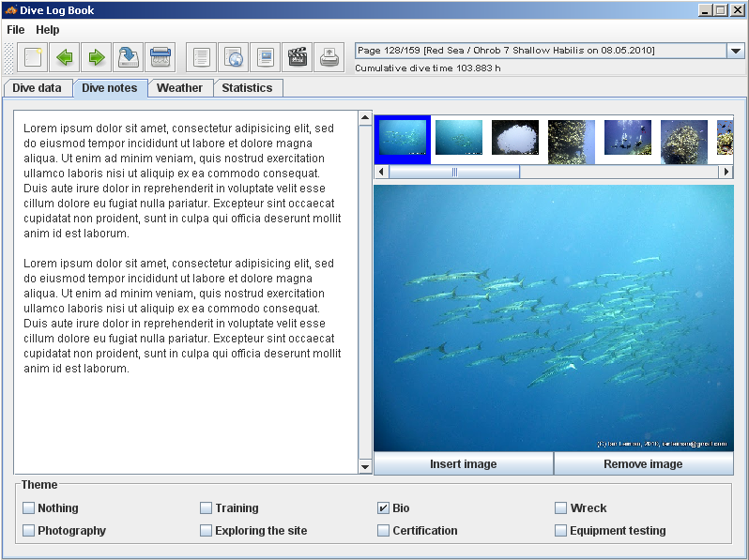Click the import download tray icon
The image size is (749, 560).
(x=128, y=57)
